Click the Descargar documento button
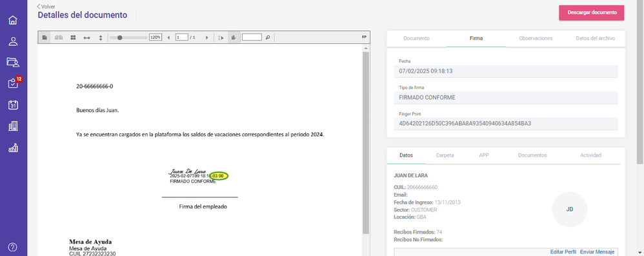The width and height of the screenshot is (644, 256). (x=592, y=13)
